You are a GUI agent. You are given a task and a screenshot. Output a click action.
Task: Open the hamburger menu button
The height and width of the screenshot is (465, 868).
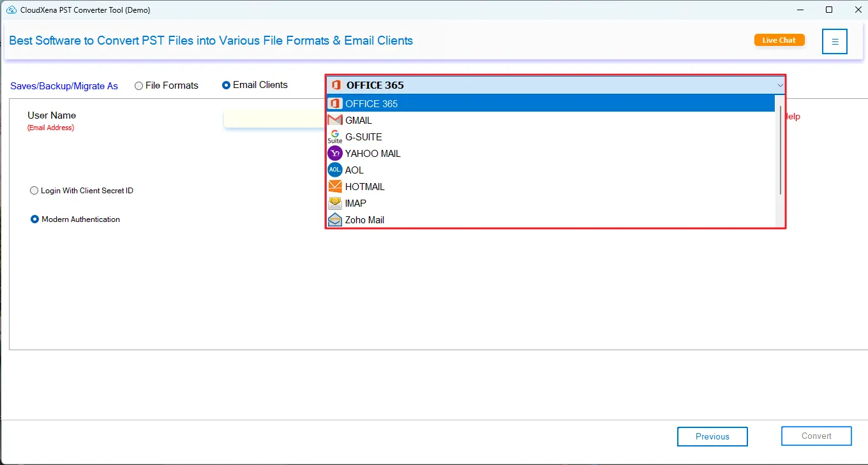[834, 41]
